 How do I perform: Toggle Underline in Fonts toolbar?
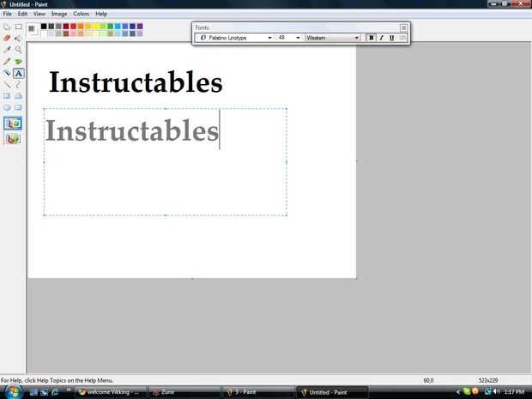[x=392, y=38]
